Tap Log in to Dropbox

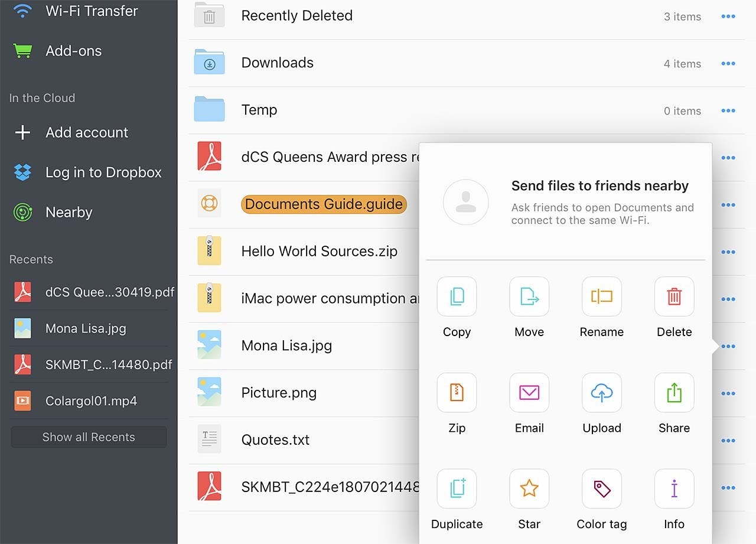coord(103,172)
